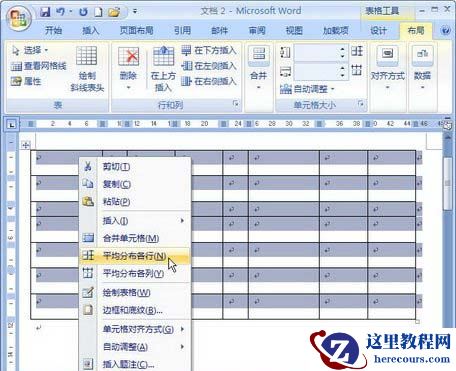Open 自动调整 dropdown in ribbon

click(307, 89)
